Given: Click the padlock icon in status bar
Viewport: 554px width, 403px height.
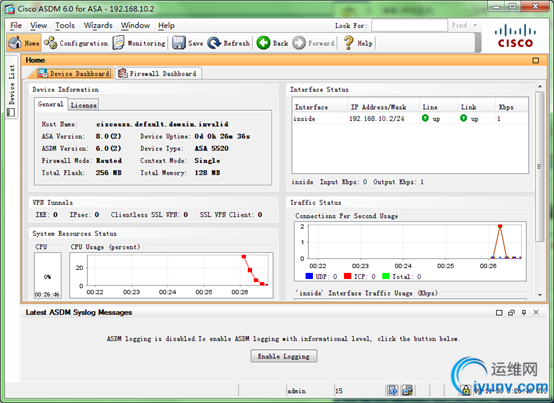Looking at the screenshot, I should [466, 390].
